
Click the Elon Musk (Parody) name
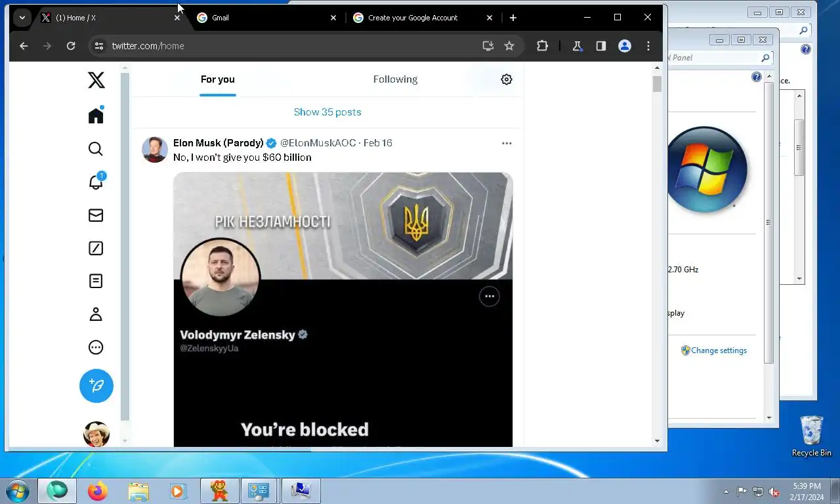pos(219,143)
